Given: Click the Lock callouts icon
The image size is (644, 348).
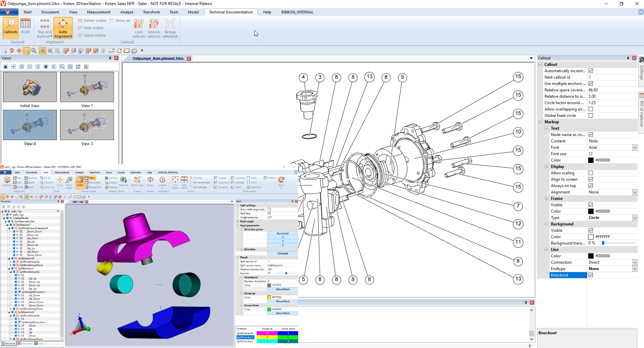Looking at the screenshot, I should click(x=138, y=28).
